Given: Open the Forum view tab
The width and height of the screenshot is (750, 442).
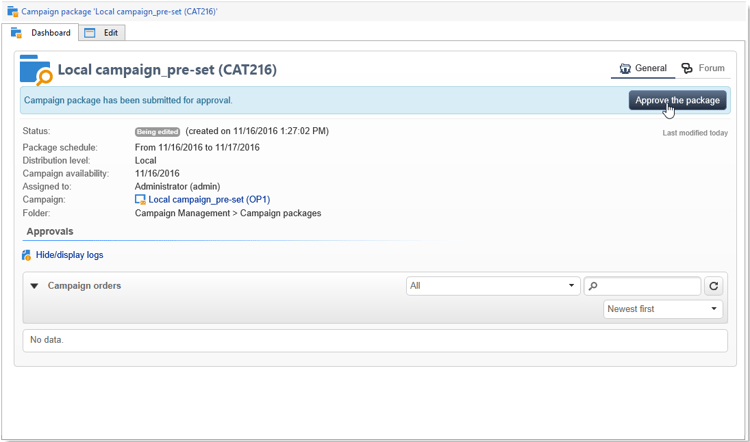Looking at the screenshot, I should [703, 68].
